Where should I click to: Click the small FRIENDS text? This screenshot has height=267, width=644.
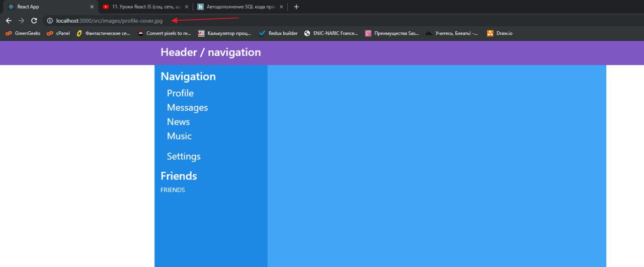tap(173, 190)
